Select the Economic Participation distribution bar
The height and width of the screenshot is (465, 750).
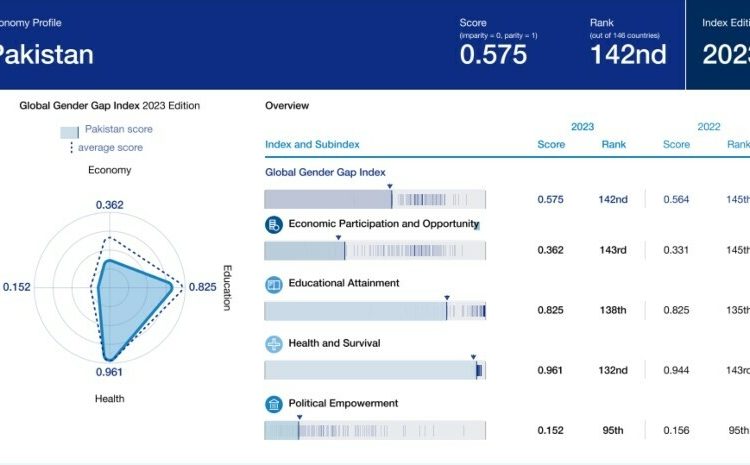(375, 251)
